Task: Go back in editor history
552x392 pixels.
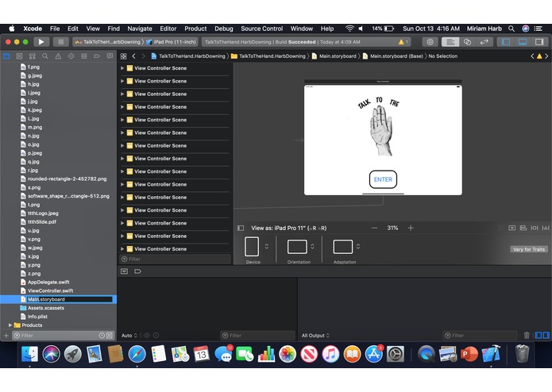Action: [x=133, y=56]
